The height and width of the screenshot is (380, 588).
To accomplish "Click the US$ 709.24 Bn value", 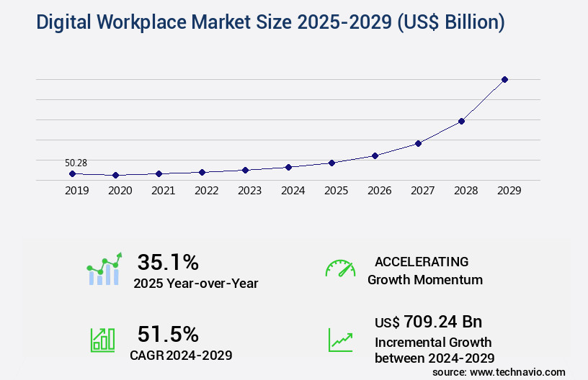I will pyautogui.click(x=428, y=321).
